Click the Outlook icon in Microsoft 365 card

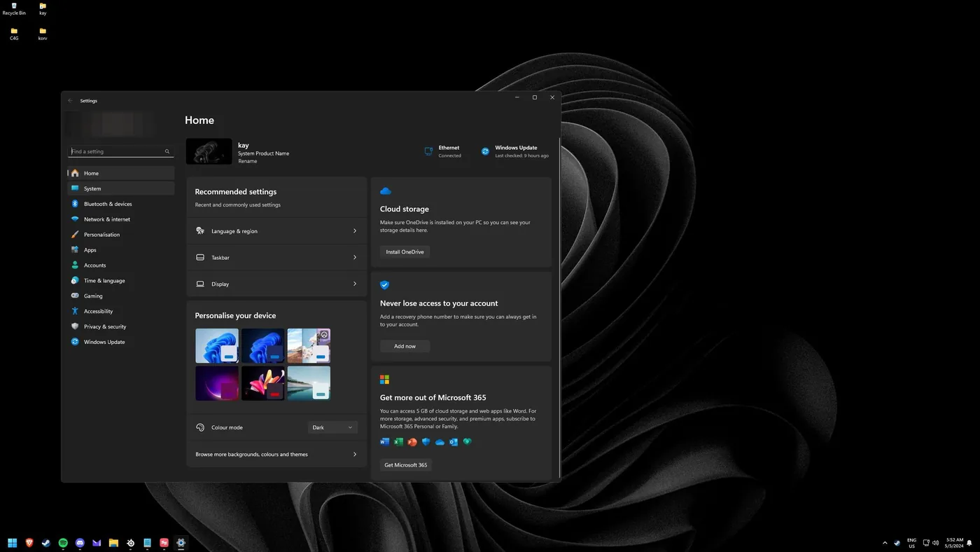(x=454, y=442)
